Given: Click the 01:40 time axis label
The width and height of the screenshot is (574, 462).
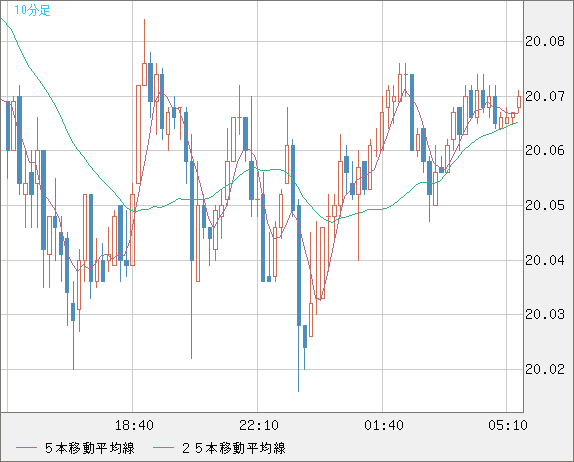Looking at the screenshot, I should (384, 425).
